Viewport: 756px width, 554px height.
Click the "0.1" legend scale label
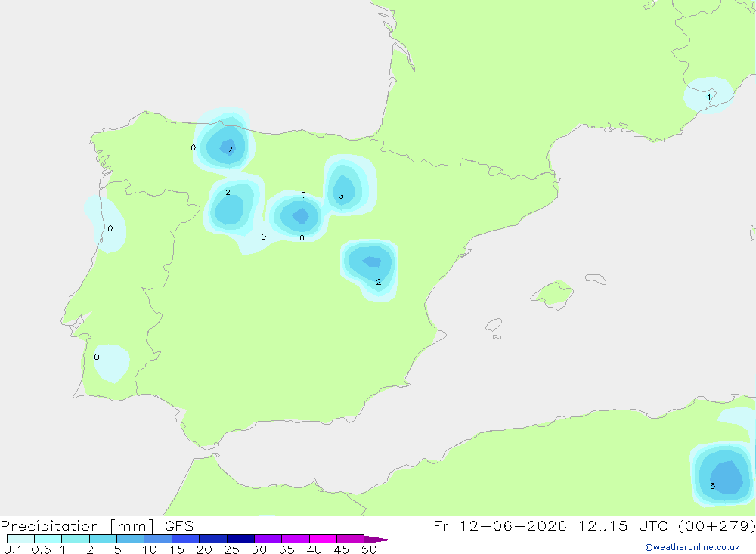pos(13,549)
